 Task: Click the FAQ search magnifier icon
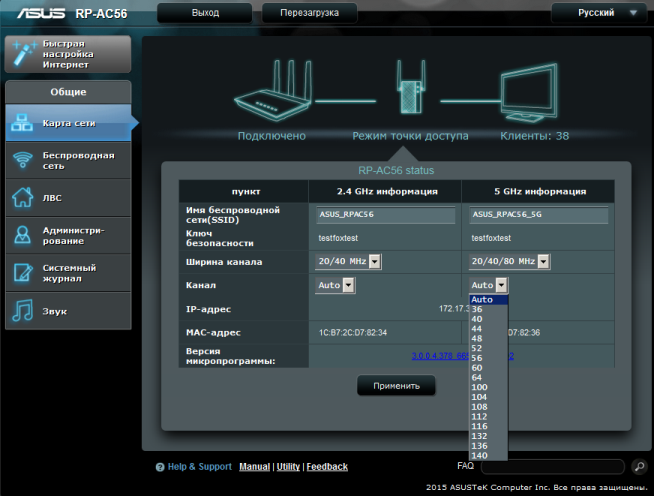click(639, 466)
